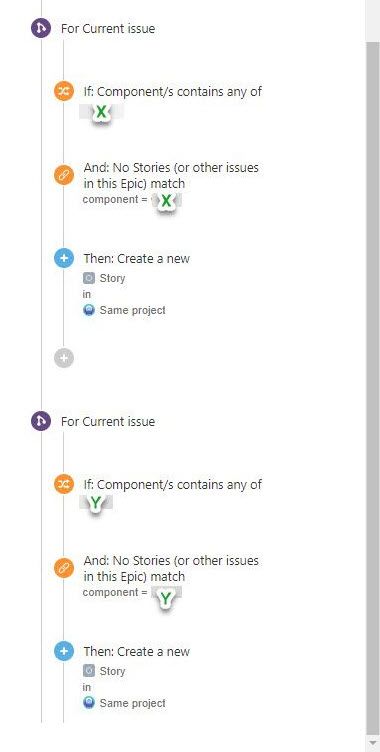The width and height of the screenshot is (380, 752).
Task: Click the second purple branch icon
Action: 41,422
